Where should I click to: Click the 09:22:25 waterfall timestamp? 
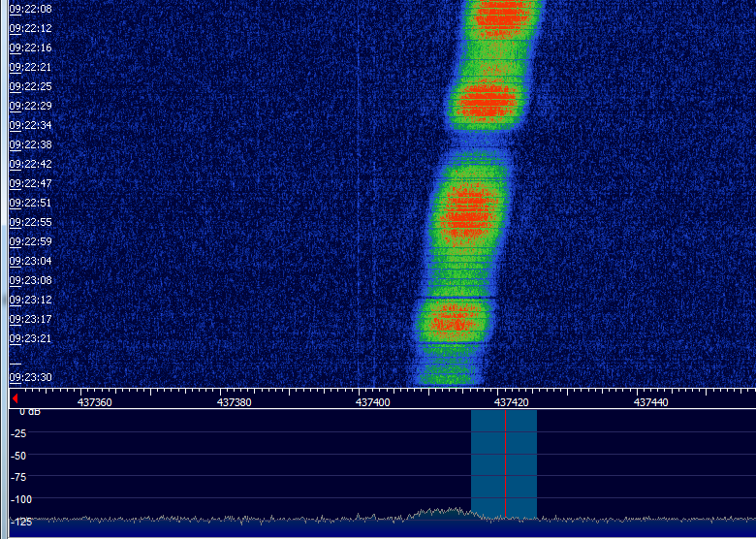pos(30,86)
